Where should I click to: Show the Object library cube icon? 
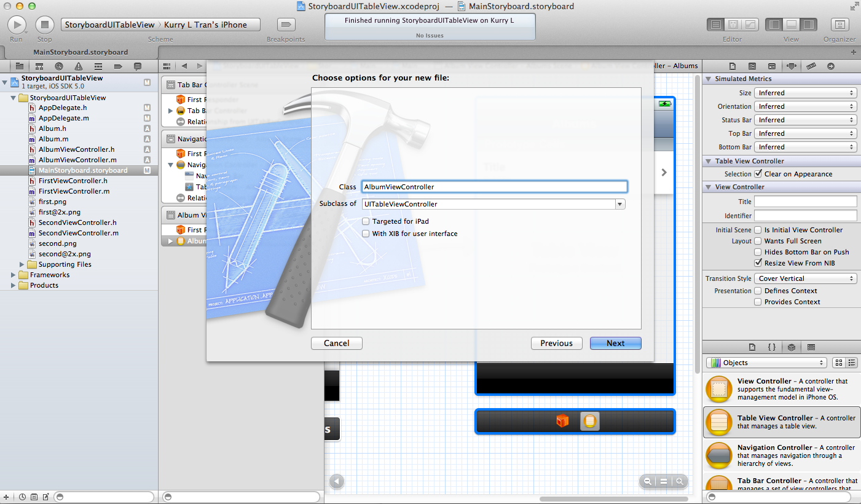[792, 347]
